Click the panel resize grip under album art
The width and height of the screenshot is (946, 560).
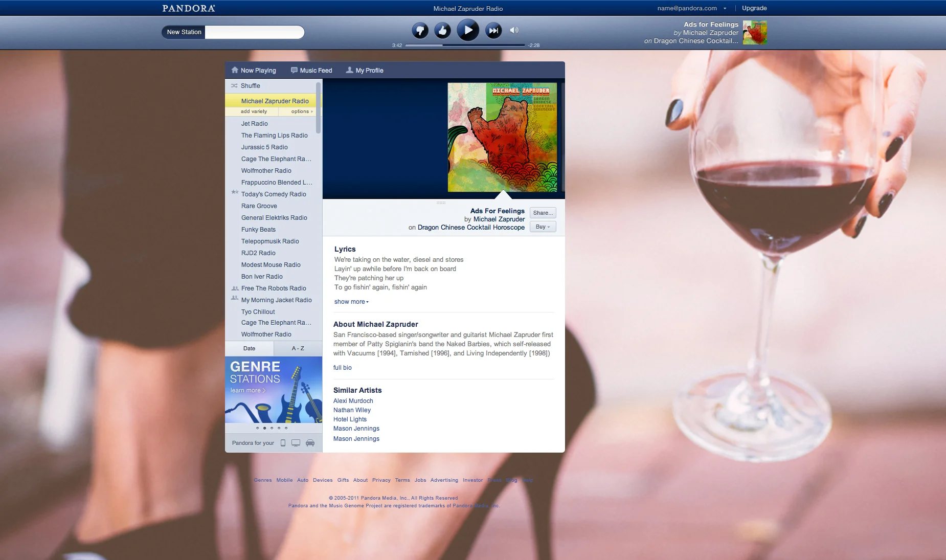click(441, 203)
